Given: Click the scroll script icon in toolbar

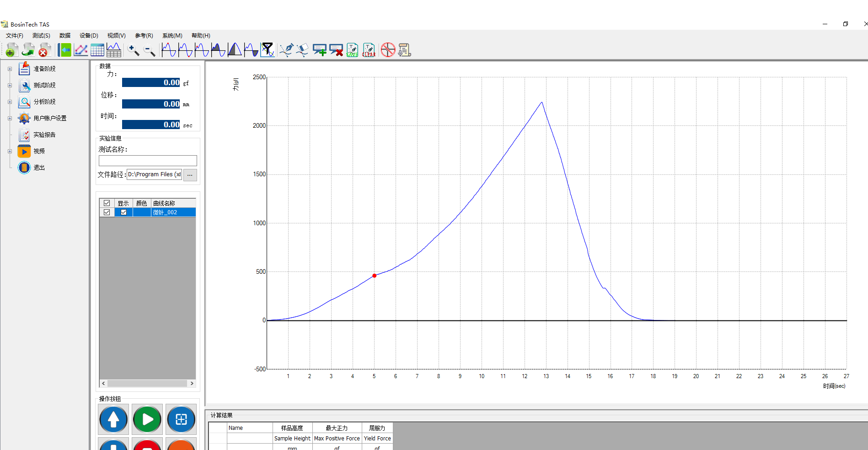Looking at the screenshot, I should click(x=404, y=50).
